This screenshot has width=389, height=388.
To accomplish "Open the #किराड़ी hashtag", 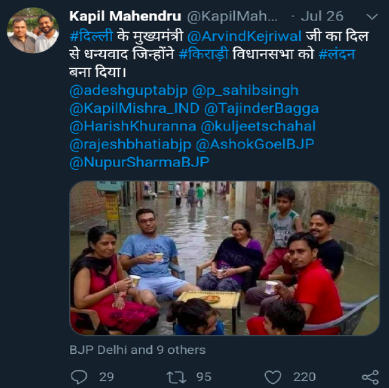I will pos(204,54).
